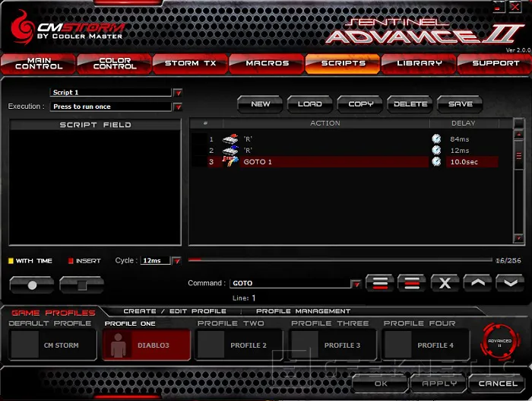The width and height of the screenshot is (532, 401).
Task: Delete command using the X button
Action: pyautogui.click(x=445, y=283)
